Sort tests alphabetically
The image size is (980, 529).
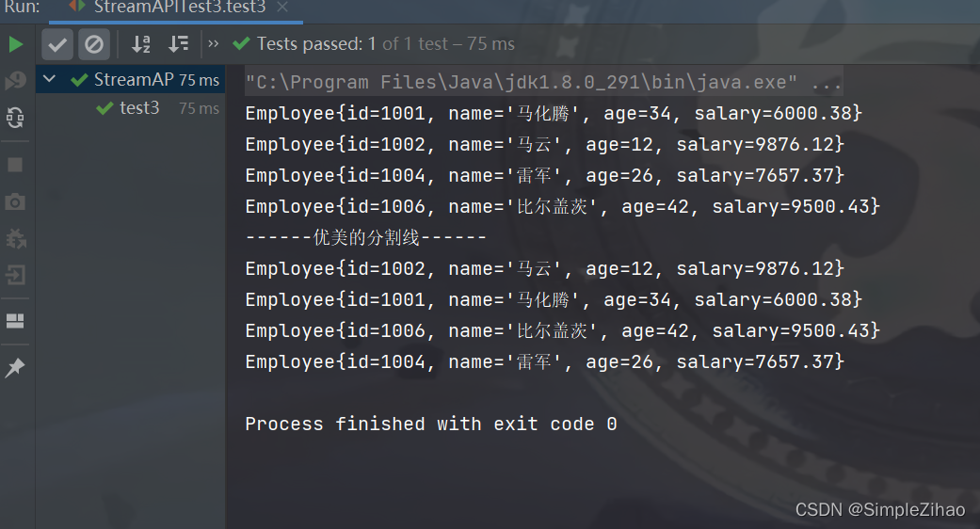(x=140, y=44)
